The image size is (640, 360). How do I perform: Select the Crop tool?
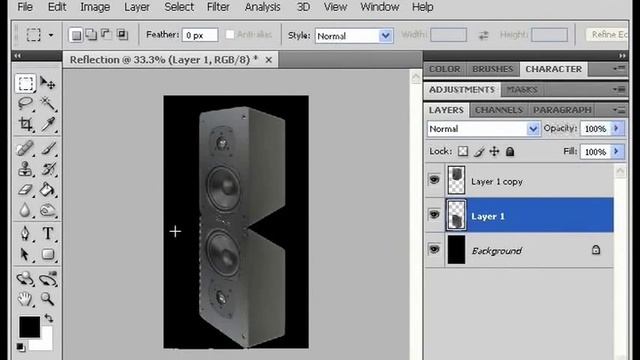coord(25,124)
